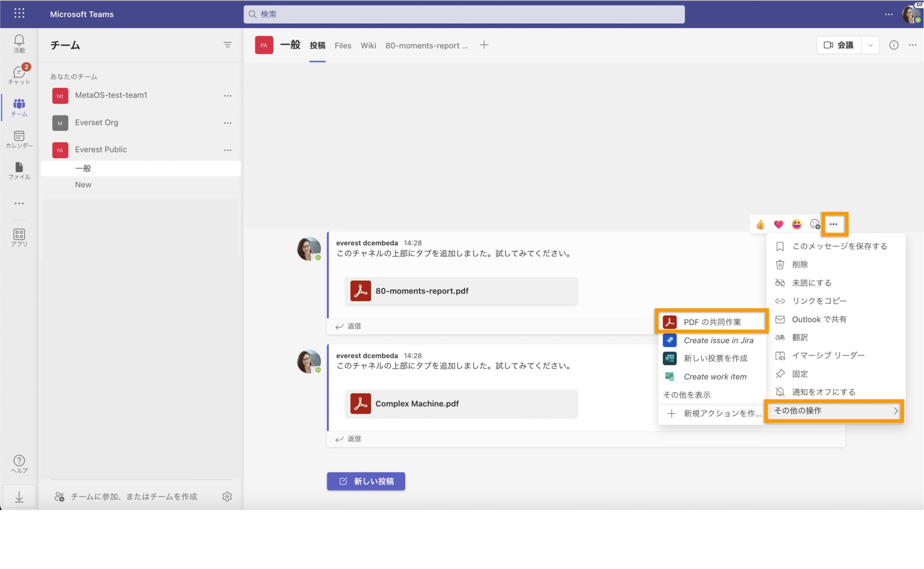The height and width of the screenshot is (569, 924).
Task: Choose Create issue in Jira
Action: click(711, 341)
